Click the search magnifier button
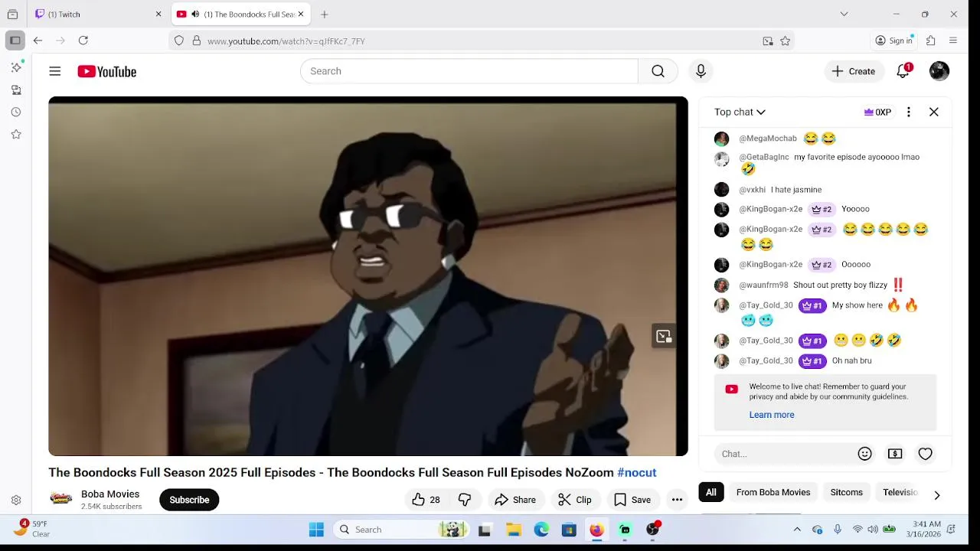This screenshot has width=980, height=551. 658,71
